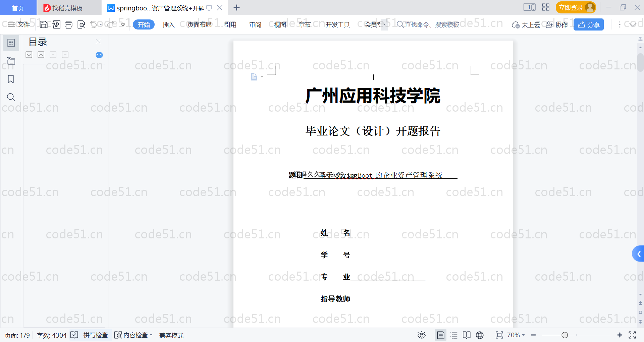
Task: Click the zoom slider handle
Action: (x=565, y=335)
